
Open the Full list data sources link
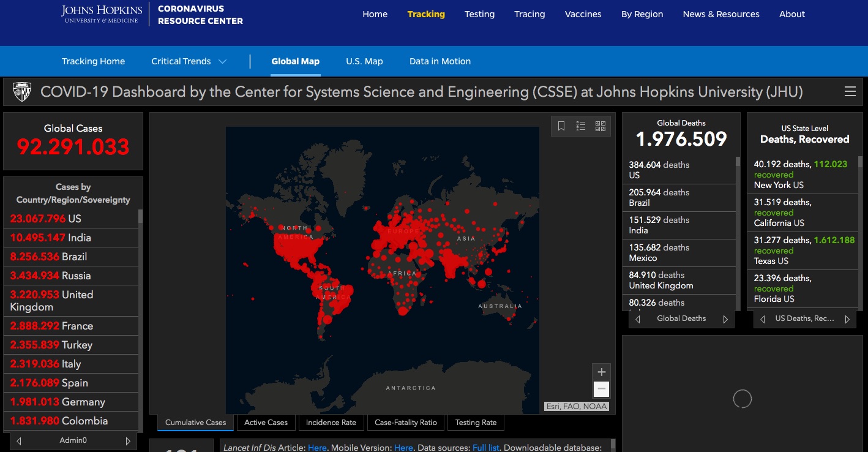486,448
